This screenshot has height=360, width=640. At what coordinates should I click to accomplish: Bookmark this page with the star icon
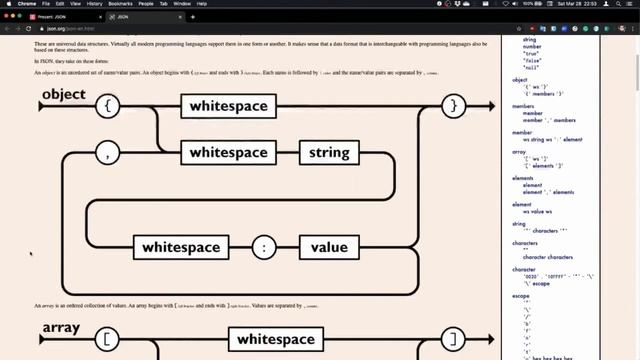[519, 29]
